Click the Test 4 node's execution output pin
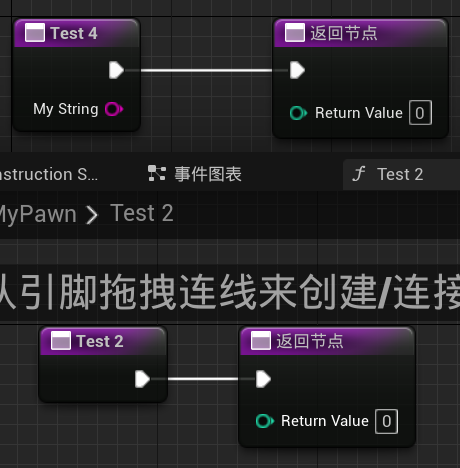This screenshot has height=468, width=460. (x=116, y=70)
